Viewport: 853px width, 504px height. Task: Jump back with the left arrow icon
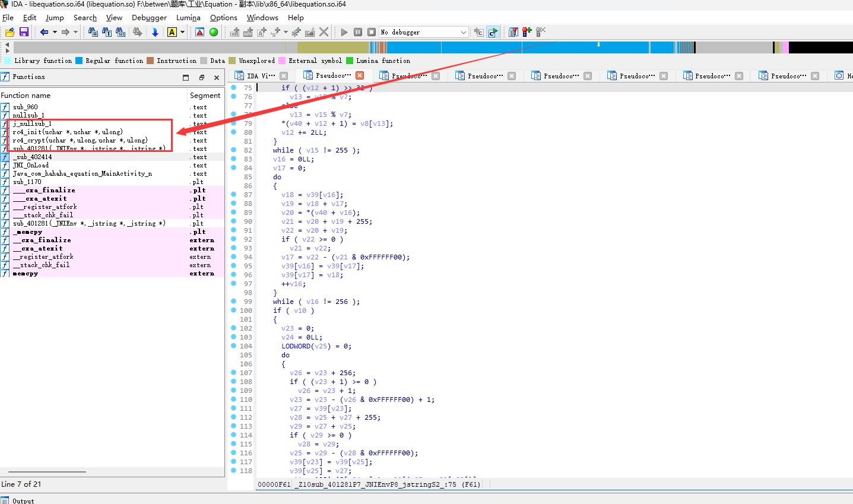click(45, 32)
